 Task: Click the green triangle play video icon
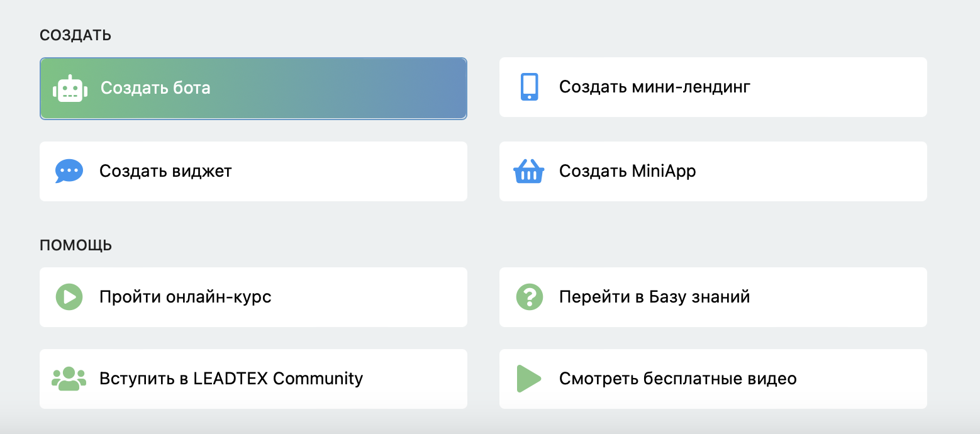(x=529, y=379)
